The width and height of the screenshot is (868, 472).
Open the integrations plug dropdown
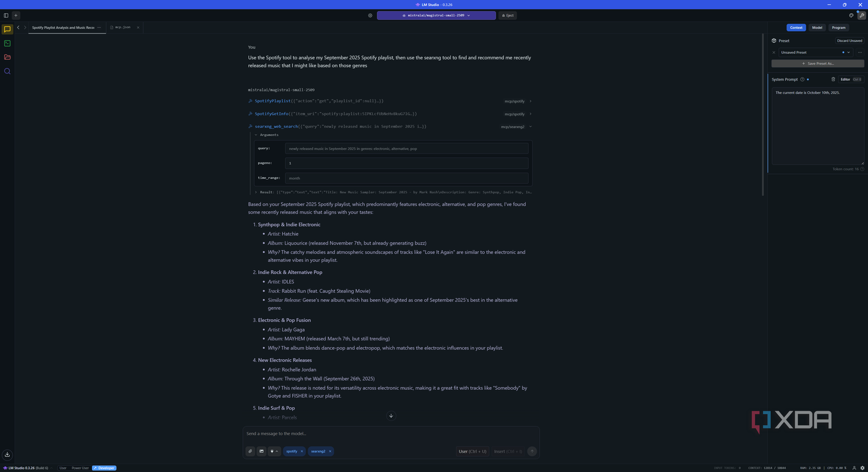pyautogui.click(x=274, y=451)
